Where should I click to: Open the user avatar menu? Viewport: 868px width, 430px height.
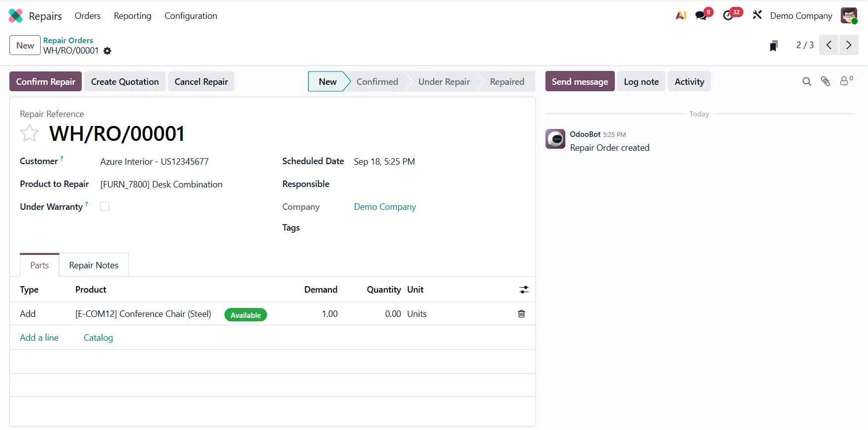pos(849,15)
